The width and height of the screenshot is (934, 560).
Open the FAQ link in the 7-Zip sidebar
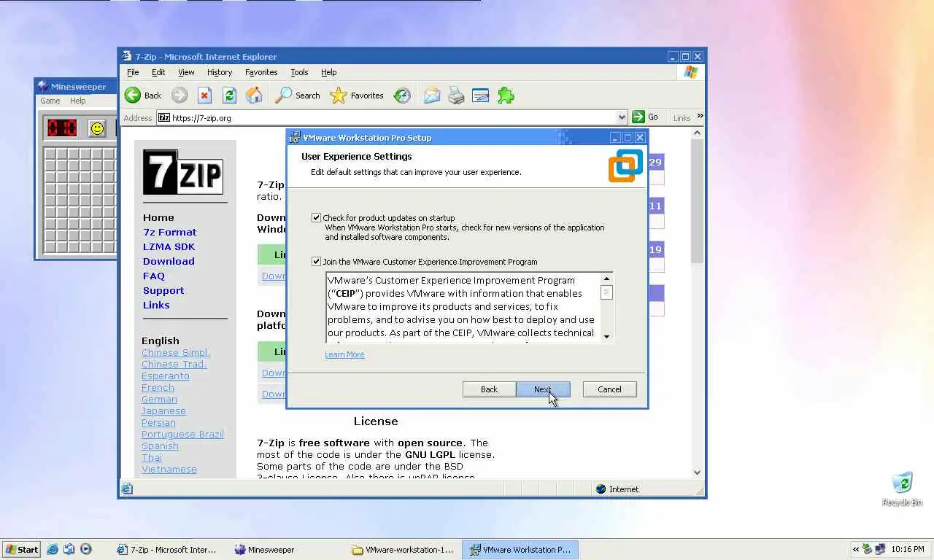point(154,276)
